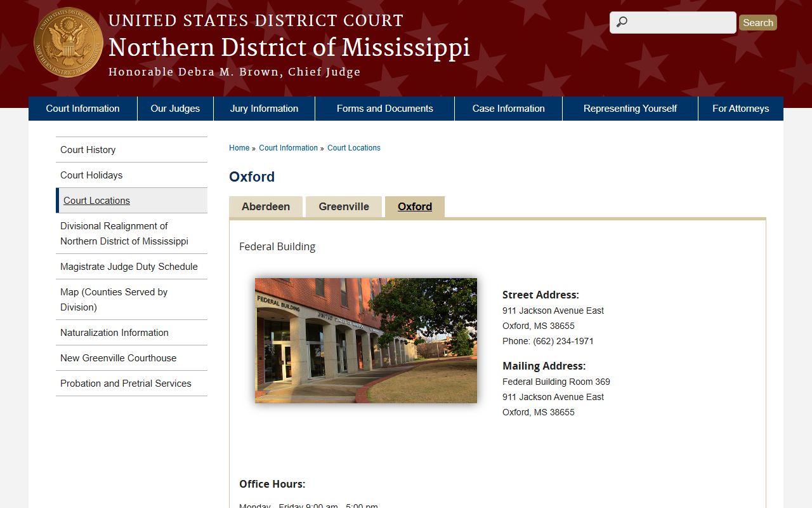Screen dimensions: 812x508
Task: Click the Court Information breadcrumb link
Action: tap(288, 148)
